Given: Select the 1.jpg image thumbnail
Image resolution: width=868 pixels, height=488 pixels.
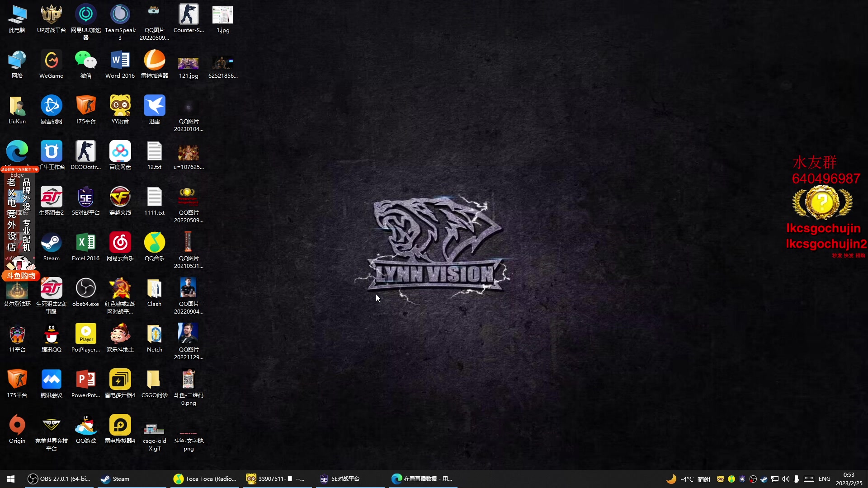Looking at the screenshot, I should tap(222, 15).
